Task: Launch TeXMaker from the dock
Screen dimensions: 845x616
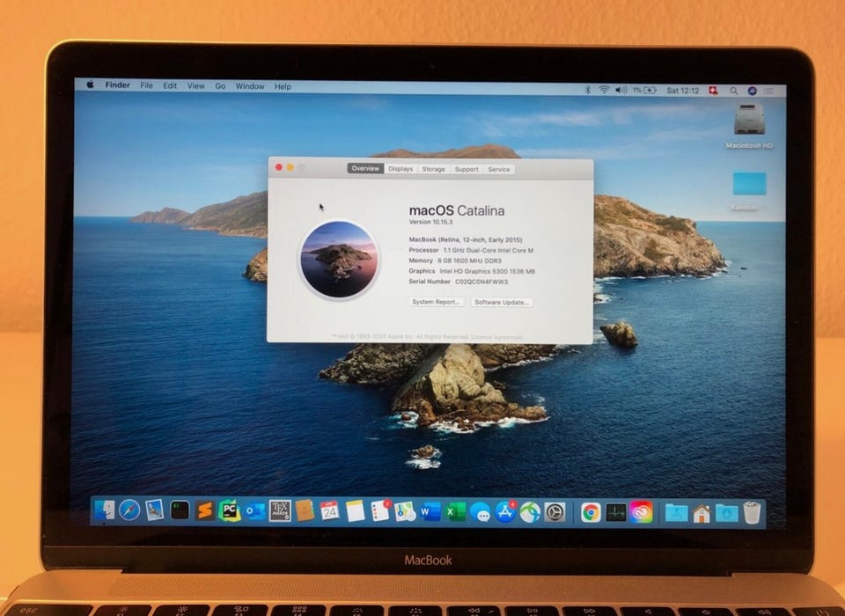Action: pos(280,511)
